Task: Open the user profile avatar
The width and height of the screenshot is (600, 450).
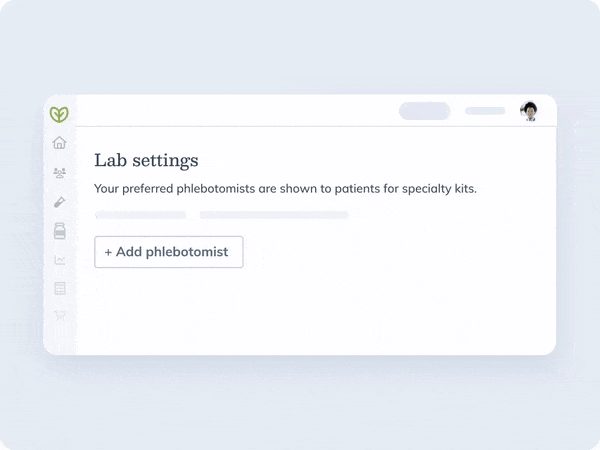Action: click(529, 111)
